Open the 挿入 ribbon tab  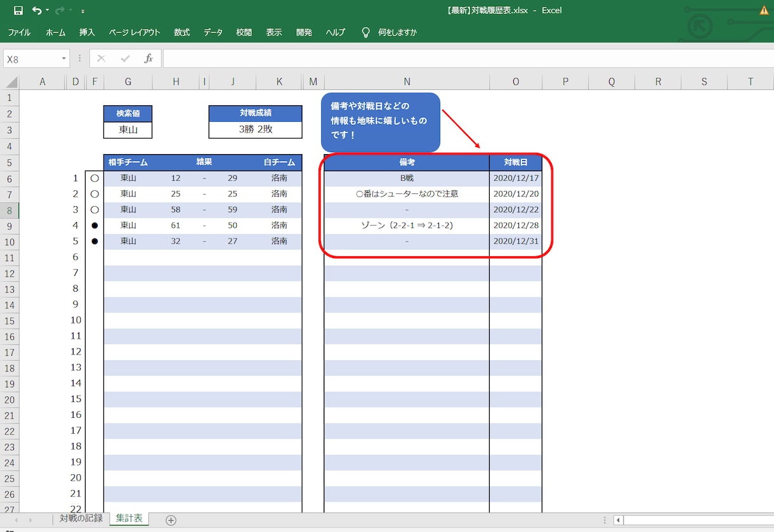(x=87, y=32)
